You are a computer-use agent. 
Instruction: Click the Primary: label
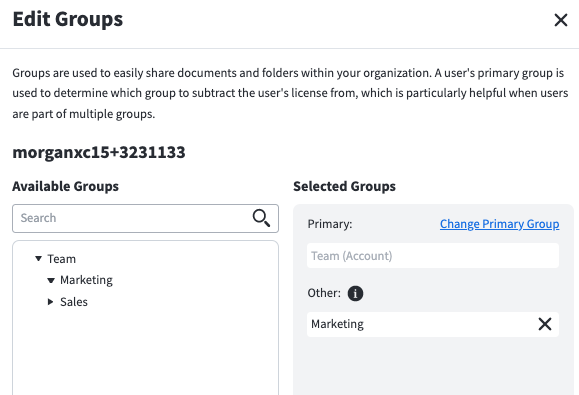(x=330, y=224)
